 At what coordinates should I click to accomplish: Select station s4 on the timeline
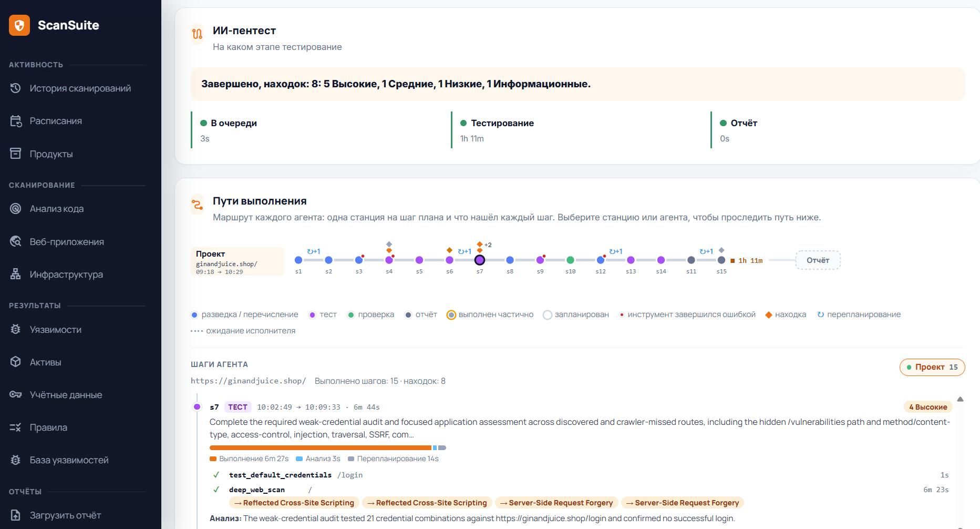(389, 260)
